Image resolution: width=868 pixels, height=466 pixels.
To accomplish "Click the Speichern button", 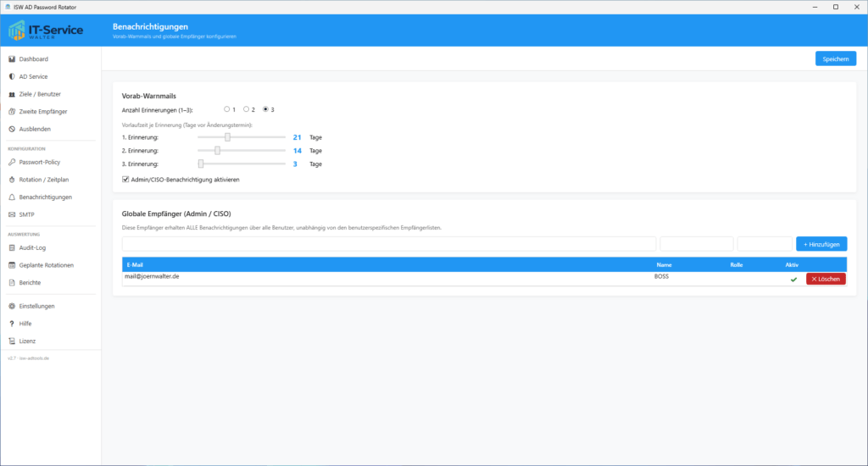I will (x=835, y=58).
